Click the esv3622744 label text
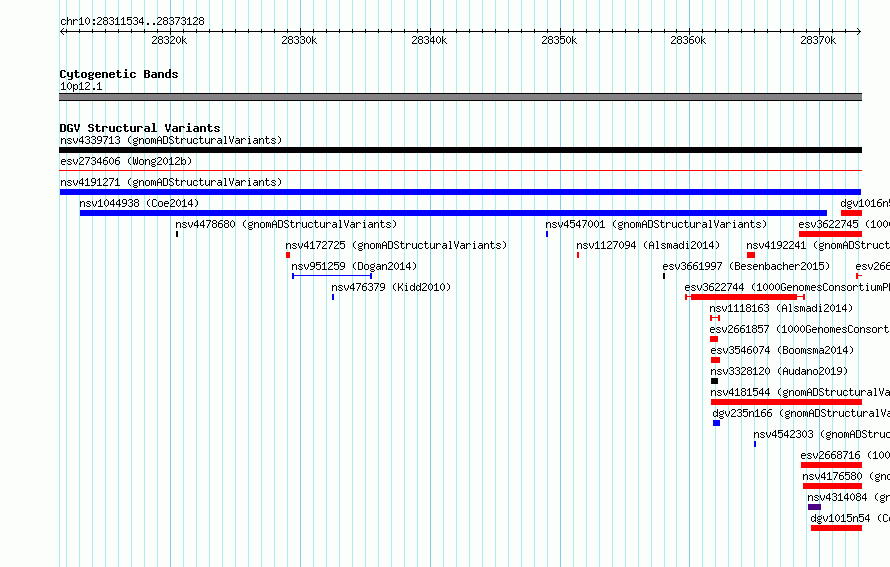Viewport: 890px width, 567px height. (x=787, y=287)
